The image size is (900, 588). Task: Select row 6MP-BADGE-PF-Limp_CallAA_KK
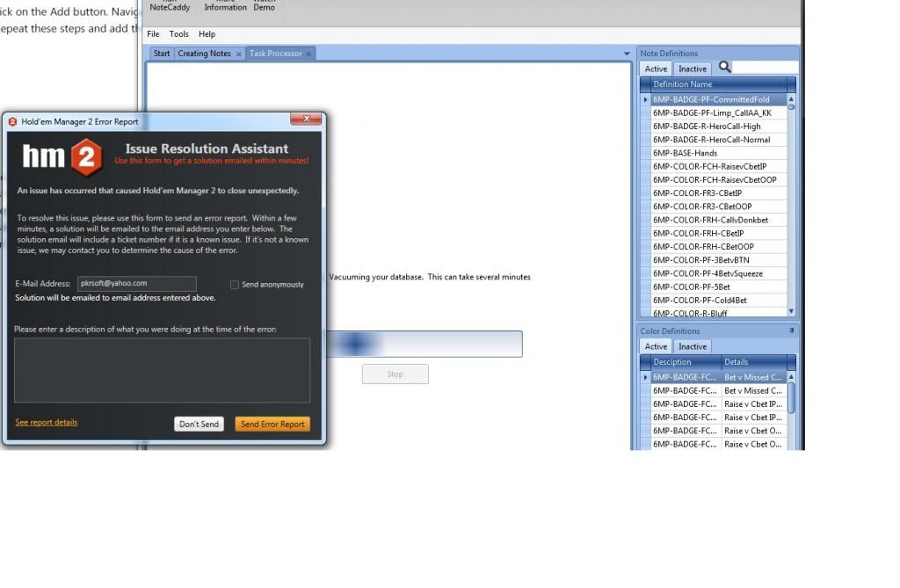[719, 113]
